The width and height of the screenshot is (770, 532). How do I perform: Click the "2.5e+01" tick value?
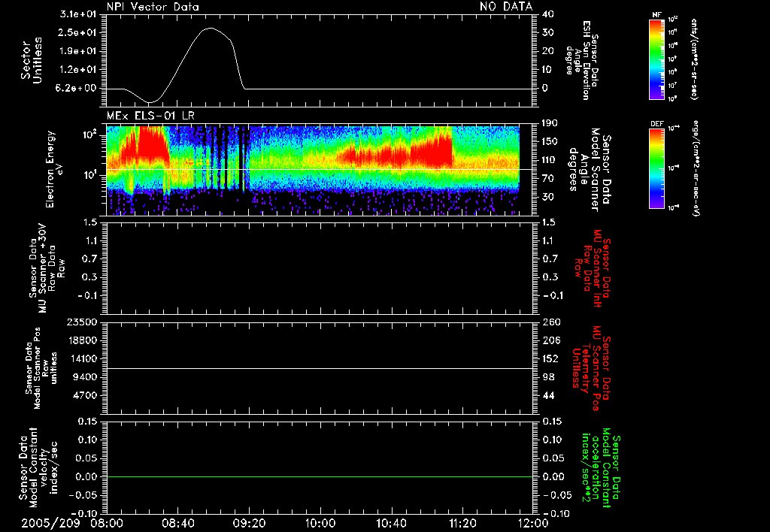click(x=78, y=32)
